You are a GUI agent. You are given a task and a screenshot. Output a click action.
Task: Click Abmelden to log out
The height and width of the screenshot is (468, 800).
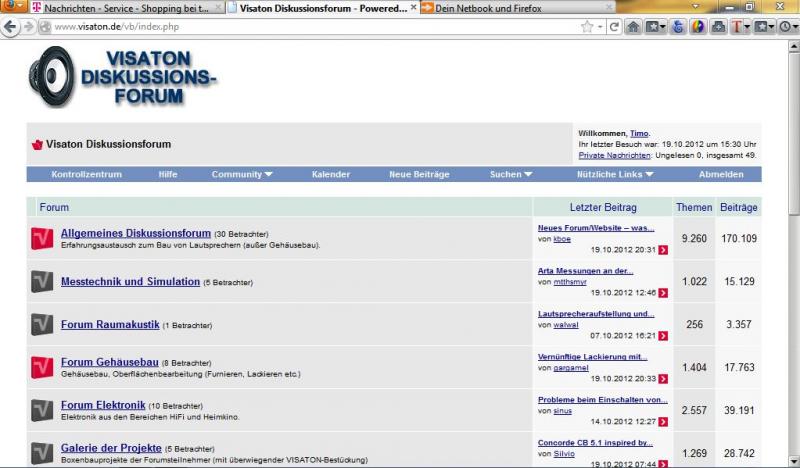pyautogui.click(x=721, y=174)
